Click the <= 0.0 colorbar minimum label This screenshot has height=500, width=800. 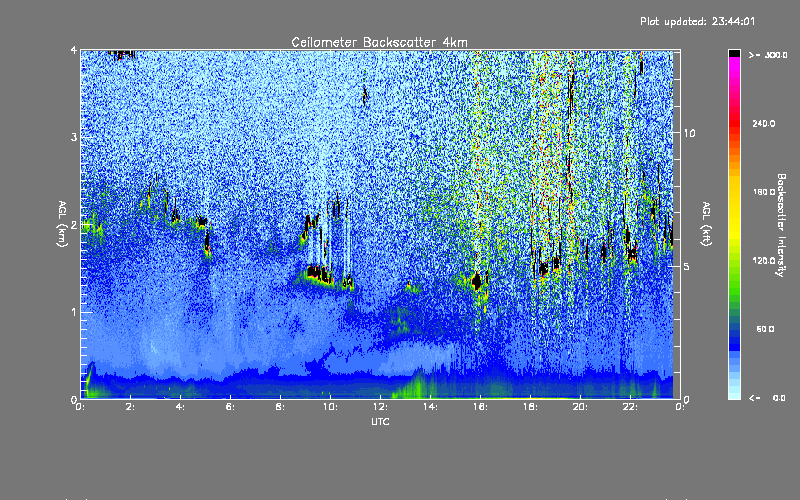point(767,397)
